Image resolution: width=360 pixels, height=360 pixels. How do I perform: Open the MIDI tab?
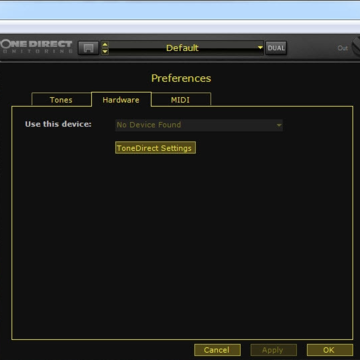pyautogui.click(x=181, y=100)
